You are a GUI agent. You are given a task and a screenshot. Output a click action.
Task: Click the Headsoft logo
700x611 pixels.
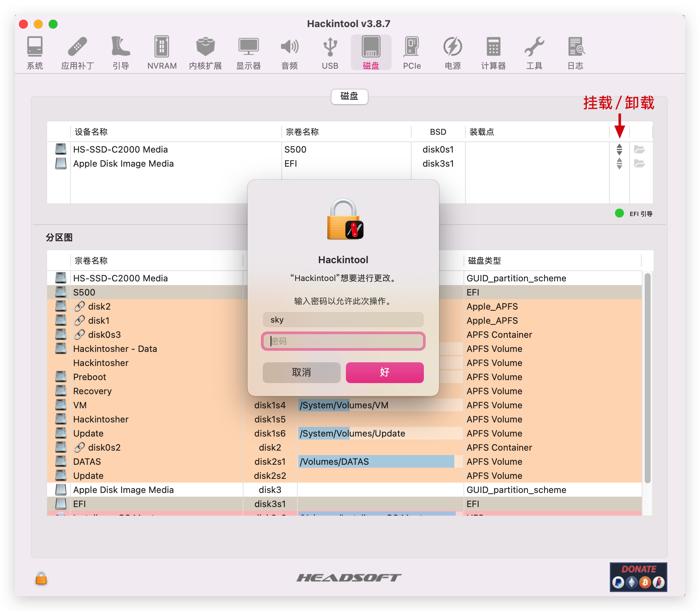click(349, 578)
